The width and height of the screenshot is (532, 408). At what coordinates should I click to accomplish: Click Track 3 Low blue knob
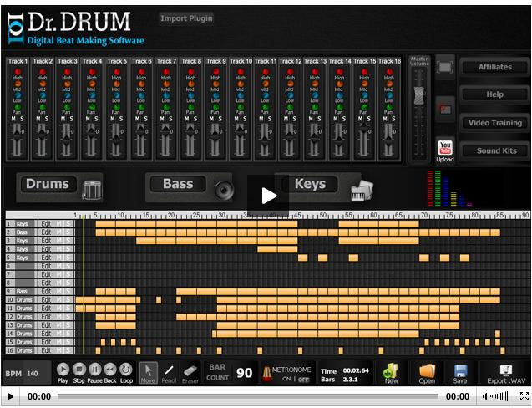point(67,96)
